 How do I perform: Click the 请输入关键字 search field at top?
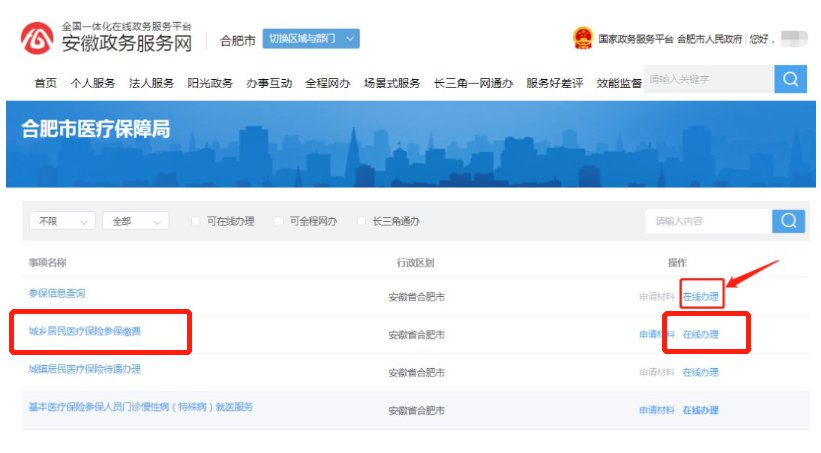point(708,79)
